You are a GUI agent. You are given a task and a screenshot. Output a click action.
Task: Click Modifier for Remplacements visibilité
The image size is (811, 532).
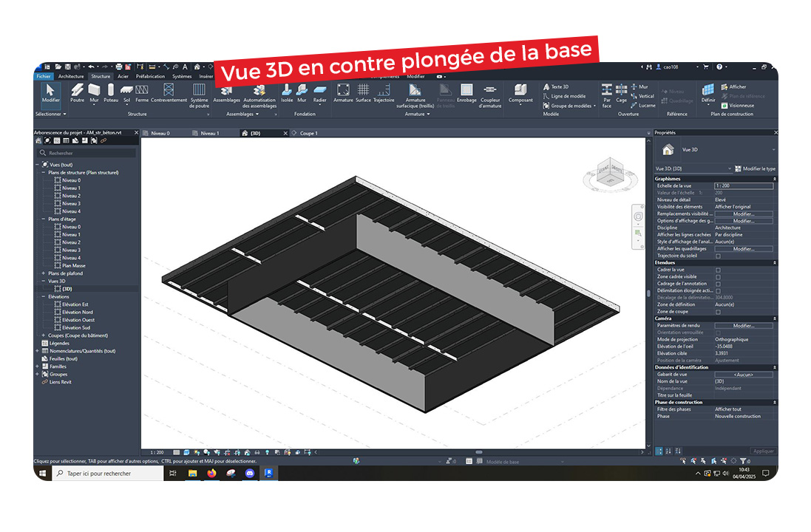[744, 214]
